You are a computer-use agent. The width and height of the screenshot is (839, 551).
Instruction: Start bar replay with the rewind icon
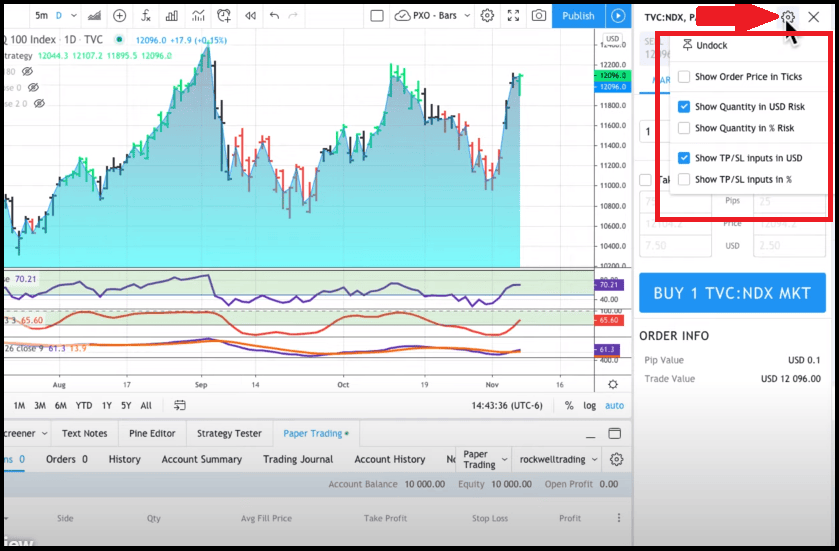[x=250, y=16]
